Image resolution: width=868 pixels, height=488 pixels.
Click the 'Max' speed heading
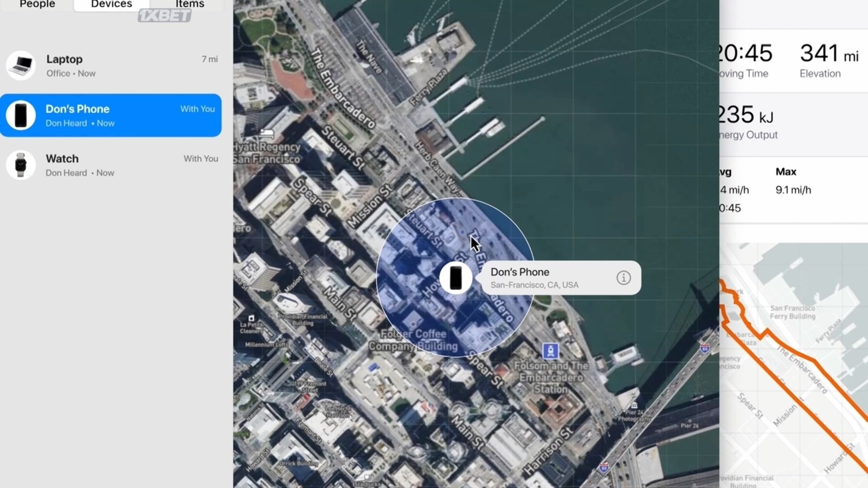coord(786,172)
